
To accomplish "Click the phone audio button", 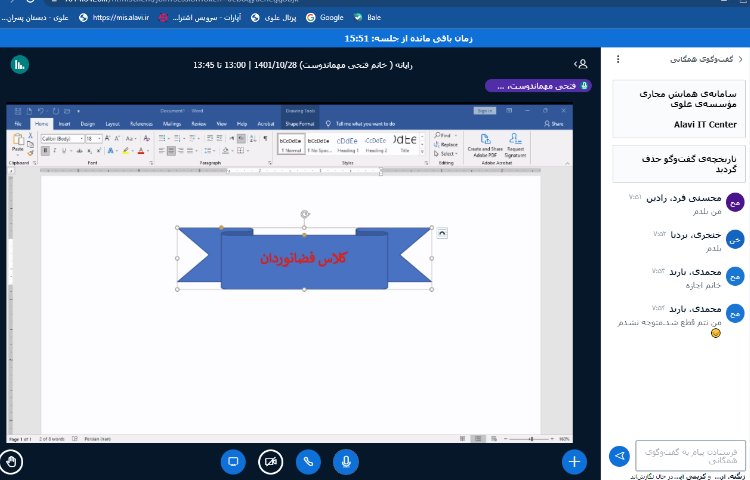I will point(308,461).
